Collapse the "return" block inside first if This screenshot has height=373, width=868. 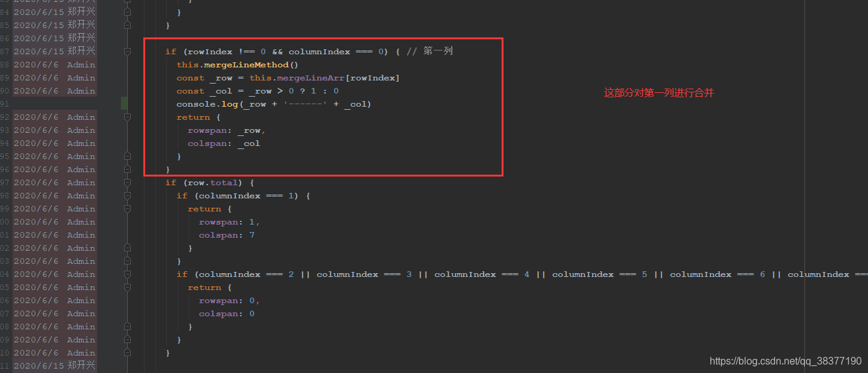[128, 117]
